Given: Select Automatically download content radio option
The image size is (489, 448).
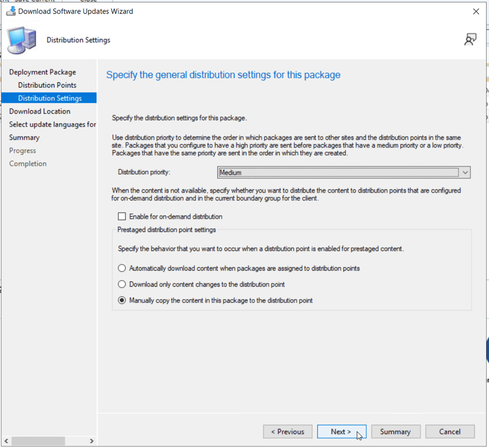Looking at the screenshot, I should (x=122, y=268).
